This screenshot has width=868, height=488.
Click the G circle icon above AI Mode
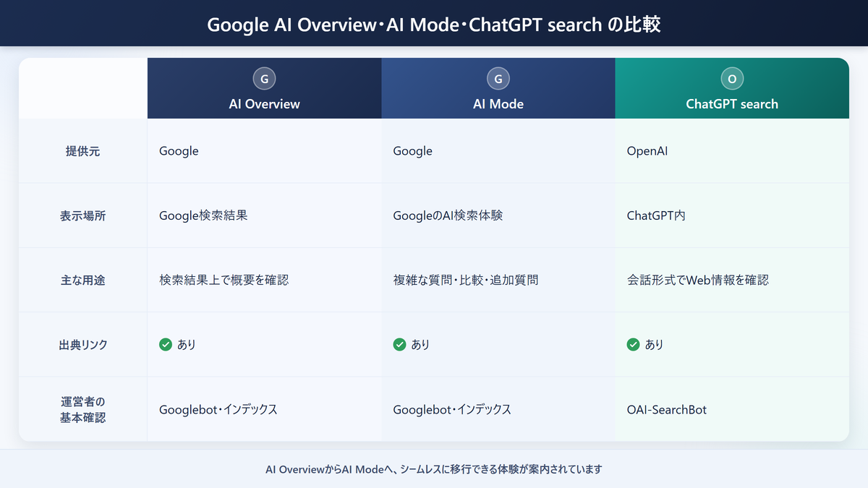pyautogui.click(x=498, y=79)
